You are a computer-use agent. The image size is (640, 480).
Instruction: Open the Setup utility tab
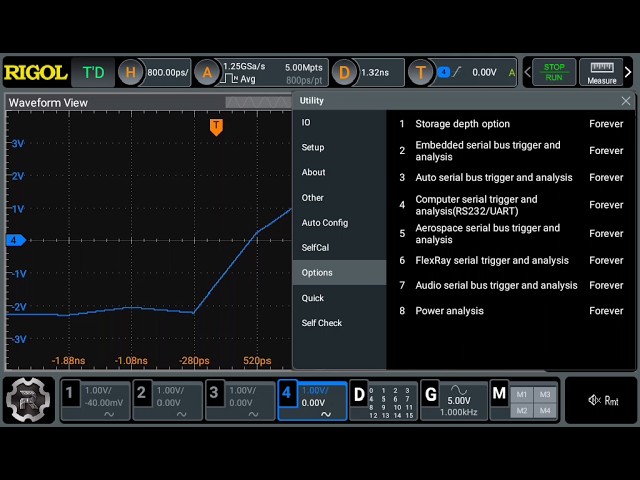point(340,147)
